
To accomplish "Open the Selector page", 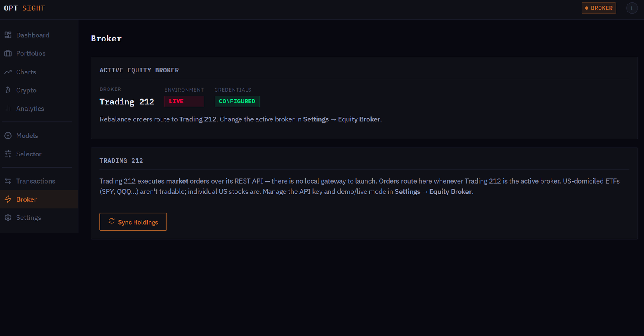I will coord(39,154).
